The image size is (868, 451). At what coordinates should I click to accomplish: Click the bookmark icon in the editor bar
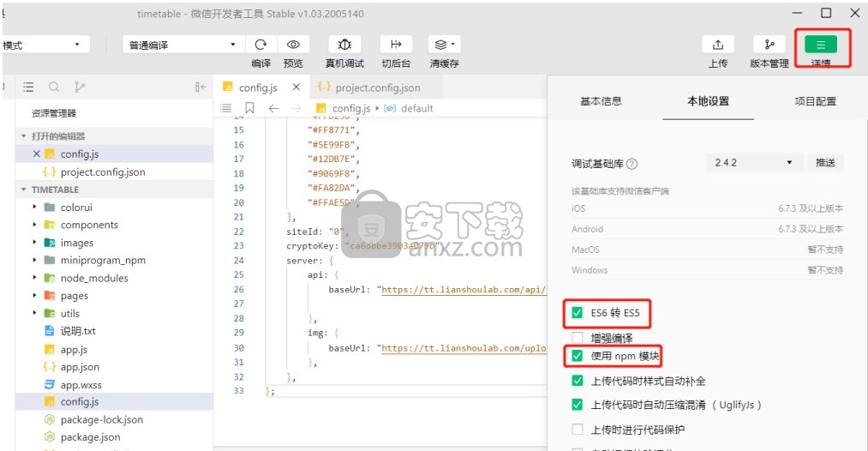pyautogui.click(x=249, y=108)
